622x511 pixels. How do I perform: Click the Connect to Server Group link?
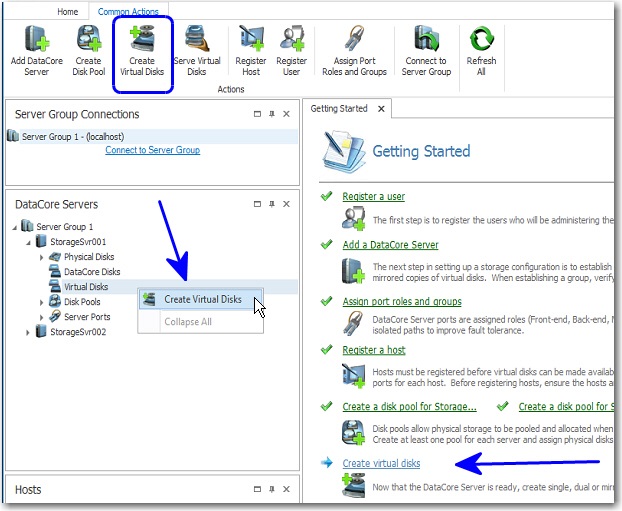[x=152, y=150]
